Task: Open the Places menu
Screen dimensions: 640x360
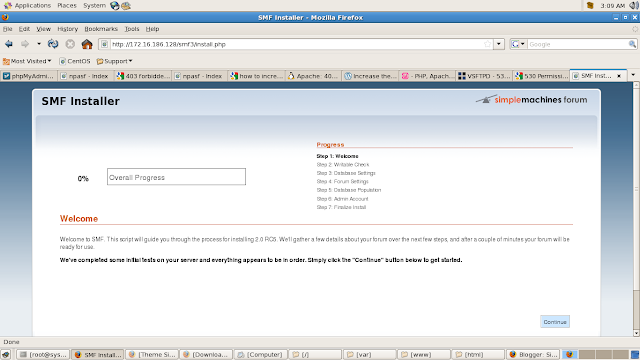Action: [67, 5]
